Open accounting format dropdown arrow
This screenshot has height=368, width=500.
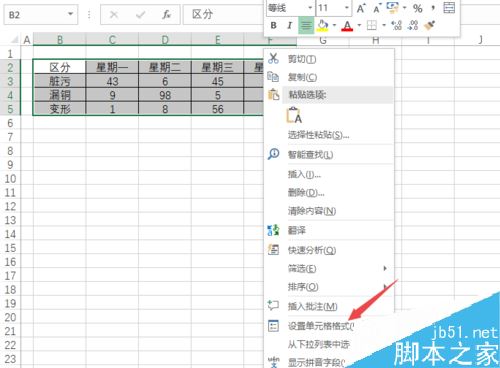tap(405, 8)
